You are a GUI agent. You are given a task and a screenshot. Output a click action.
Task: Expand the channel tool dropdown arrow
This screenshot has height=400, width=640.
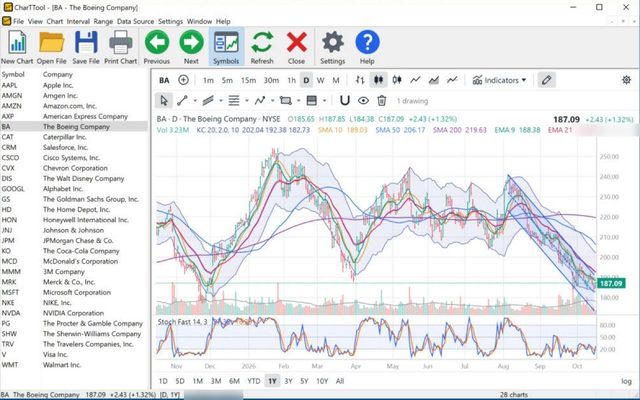(221, 100)
